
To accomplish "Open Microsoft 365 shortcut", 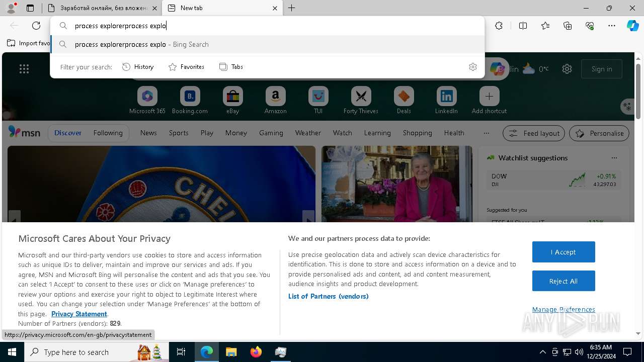I will coord(147,100).
